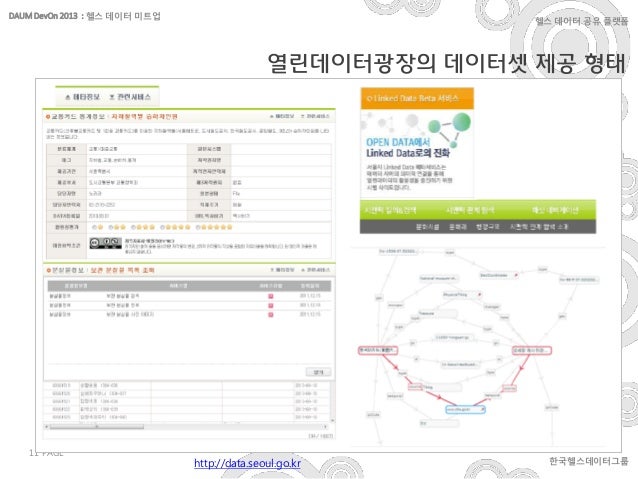Click the horizontal scrollbar thumb in the data grid

tap(96, 427)
